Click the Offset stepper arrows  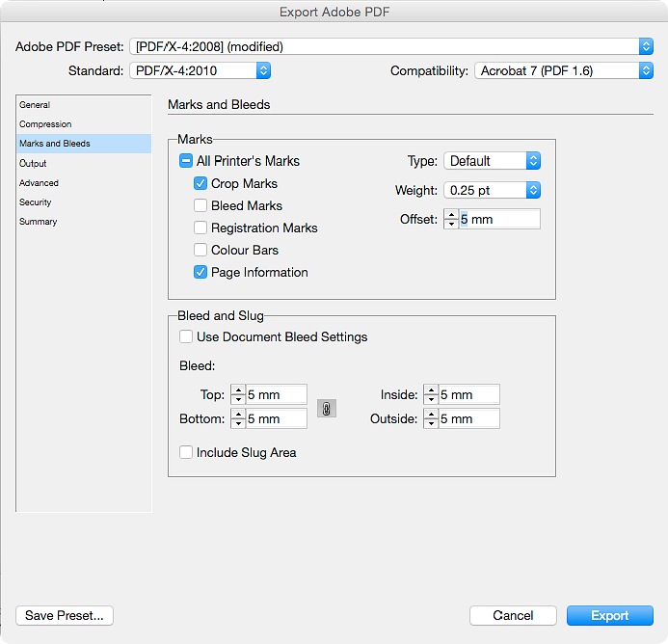tap(450, 220)
